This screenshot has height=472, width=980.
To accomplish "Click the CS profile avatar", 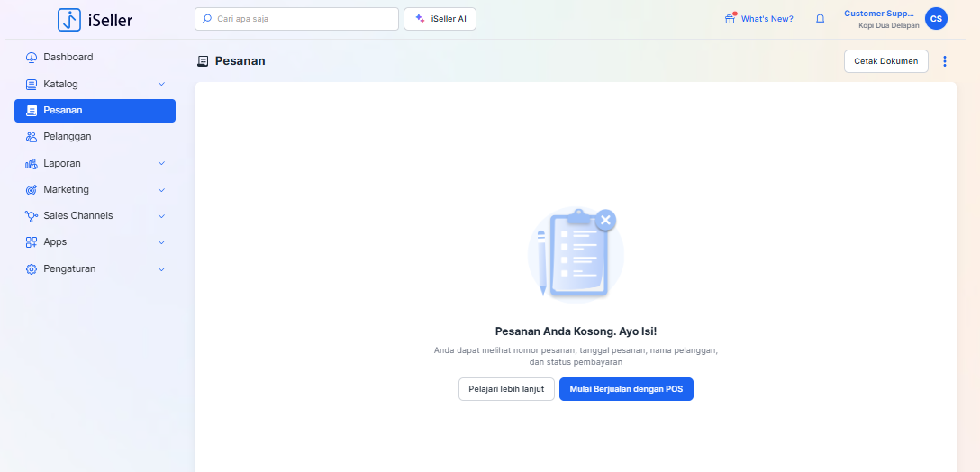I will [x=936, y=19].
